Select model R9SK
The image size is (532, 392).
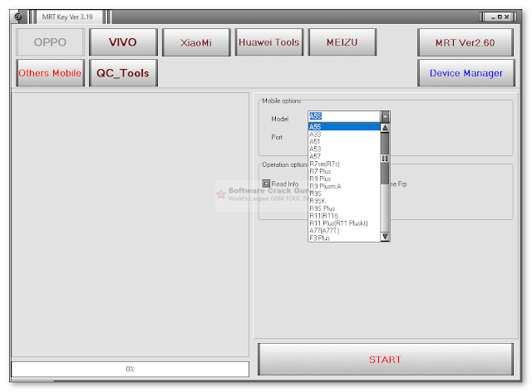344,201
